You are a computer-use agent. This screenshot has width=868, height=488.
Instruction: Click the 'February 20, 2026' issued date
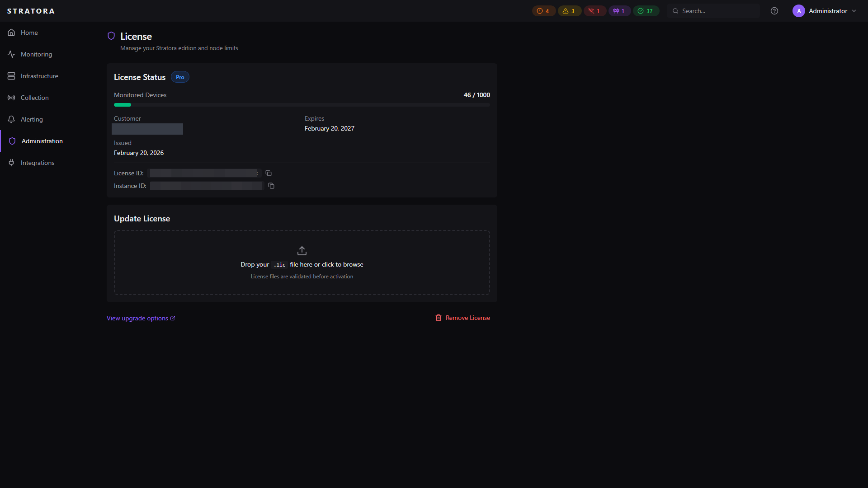click(x=139, y=153)
